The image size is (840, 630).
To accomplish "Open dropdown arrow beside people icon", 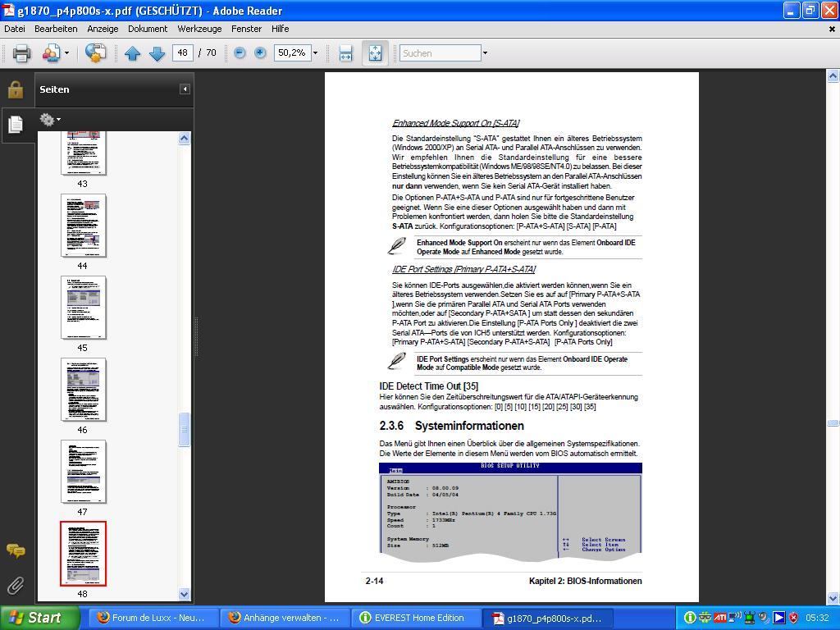I will 67,53.
